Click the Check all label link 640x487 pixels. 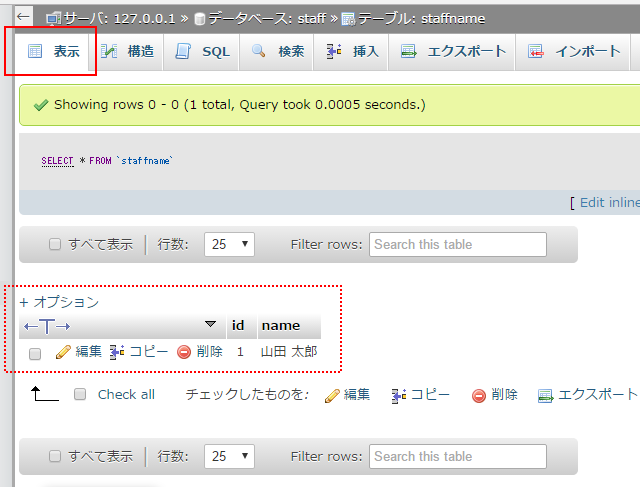coord(126,394)
